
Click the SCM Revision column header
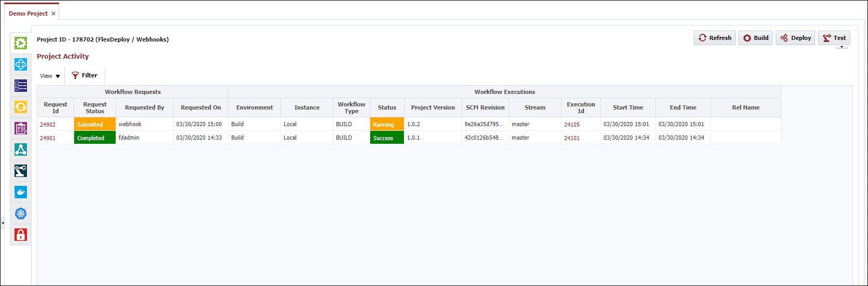485,107
